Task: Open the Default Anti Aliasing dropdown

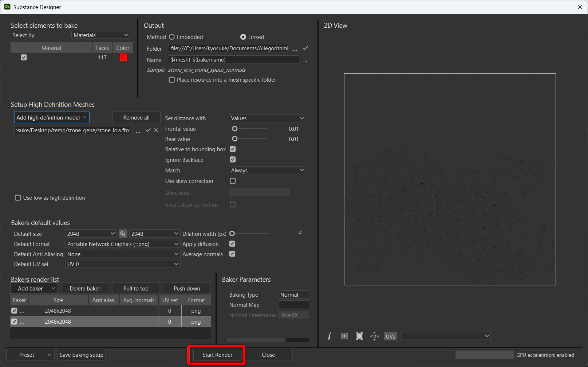Action: click(123, 254)
